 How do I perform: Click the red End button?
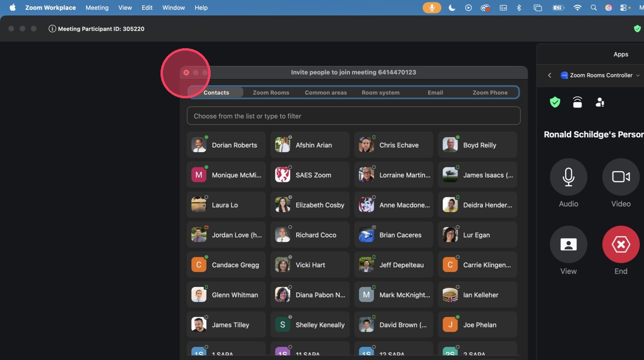tap(621, 244)
